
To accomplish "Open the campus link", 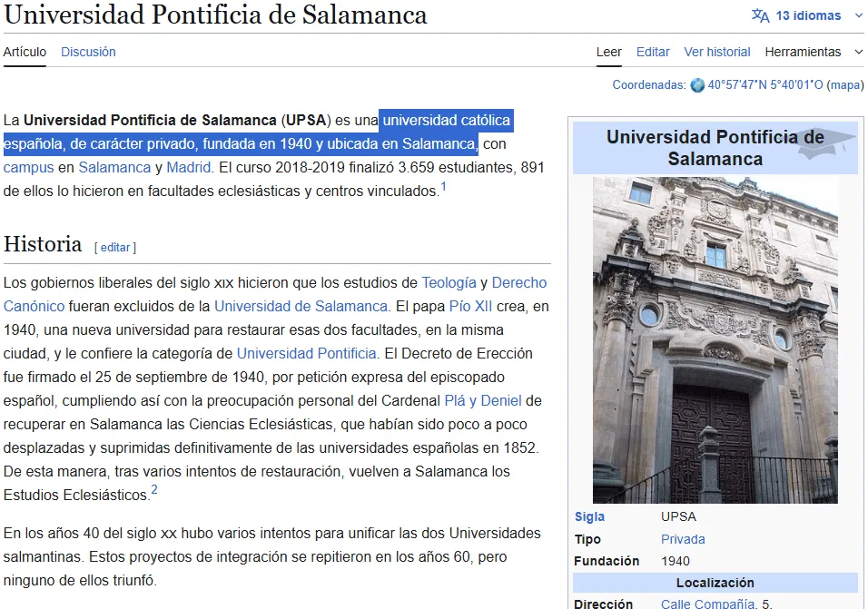I will point(29,168).
